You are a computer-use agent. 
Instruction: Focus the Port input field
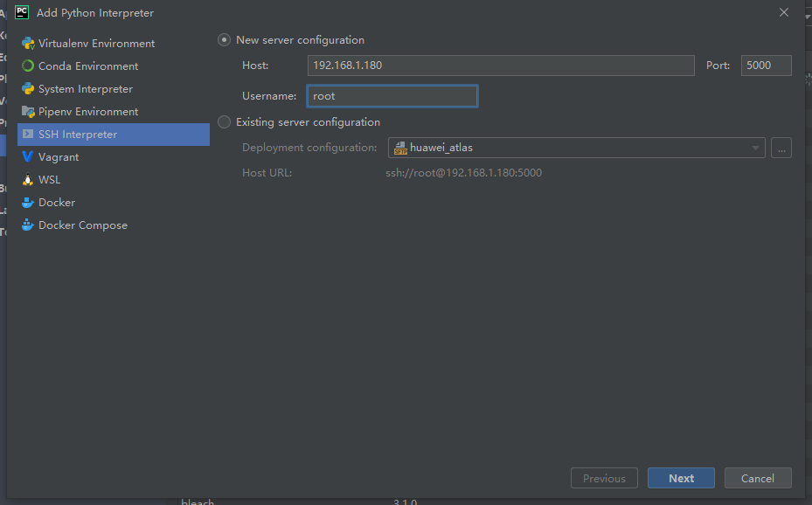point(766,66)
